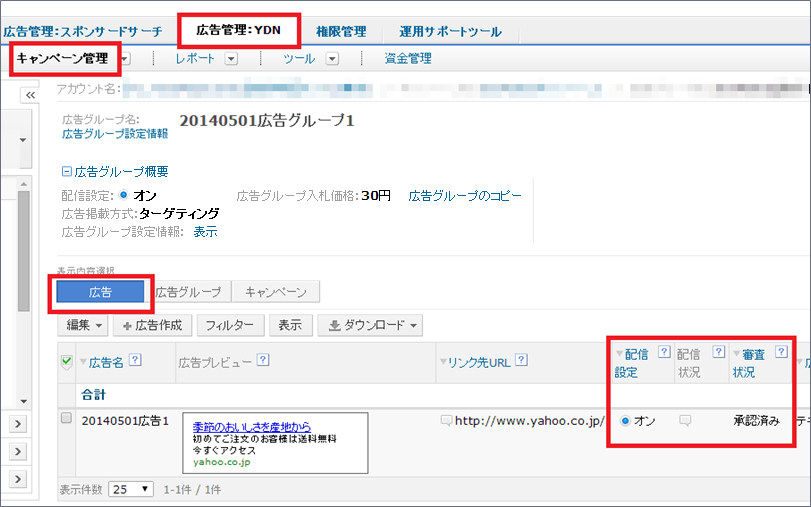Click comment bubble icon beside the yahoo.co.jp URL
Screen dimensions: 811x507
click(446, 421)
